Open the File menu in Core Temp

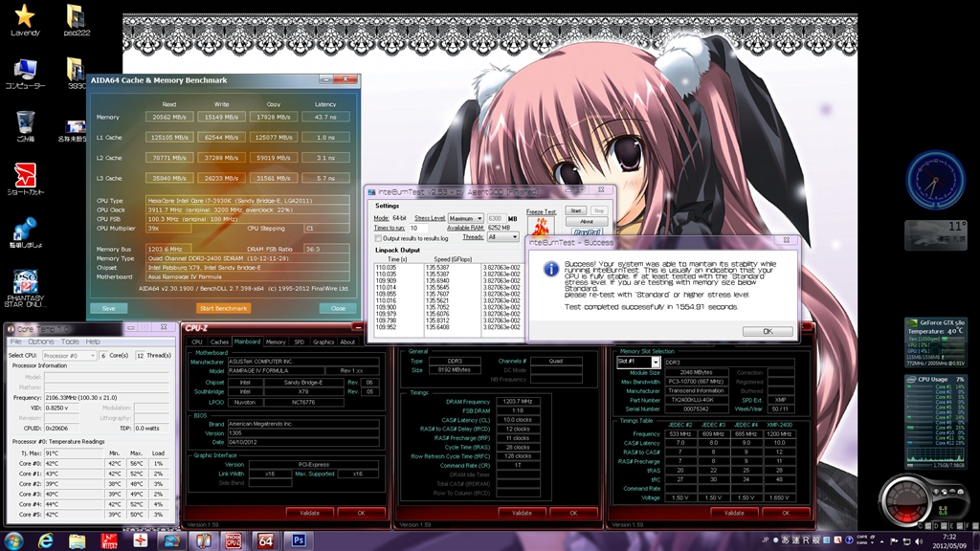(15, 342)
